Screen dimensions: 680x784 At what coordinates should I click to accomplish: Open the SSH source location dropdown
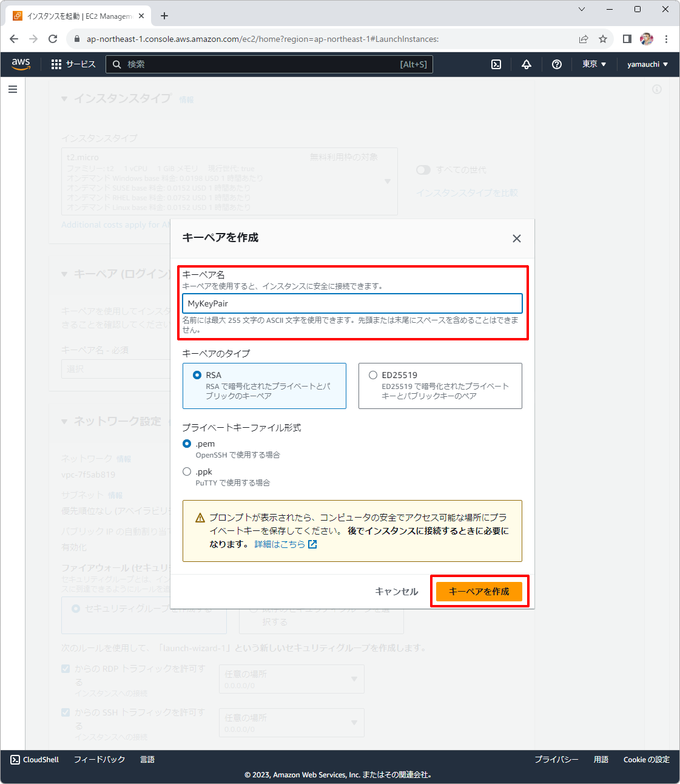[291, 723]
